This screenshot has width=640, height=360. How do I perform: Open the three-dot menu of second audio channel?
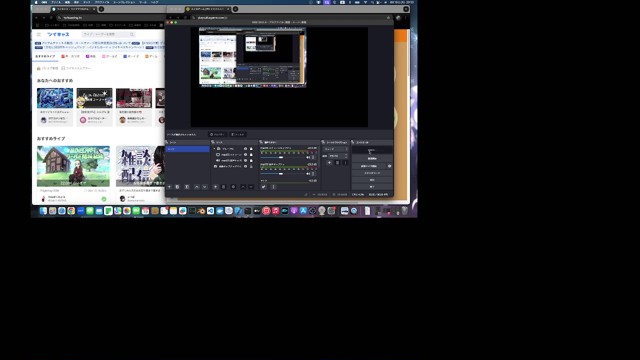313,174
